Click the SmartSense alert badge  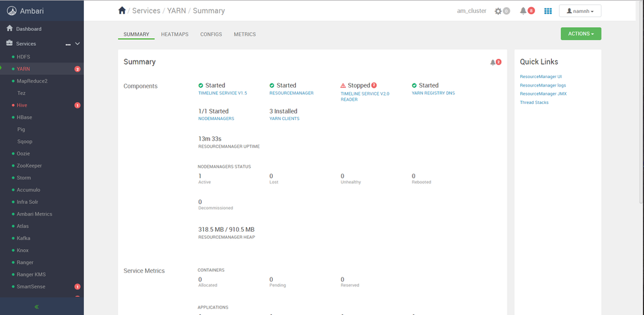(77, 287)
